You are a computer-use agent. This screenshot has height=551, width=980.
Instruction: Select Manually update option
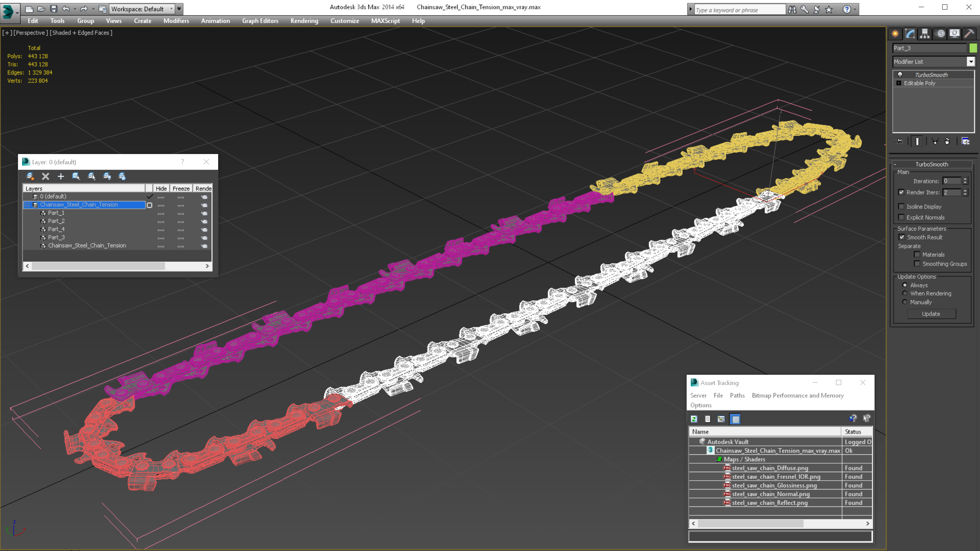(905, 302)
